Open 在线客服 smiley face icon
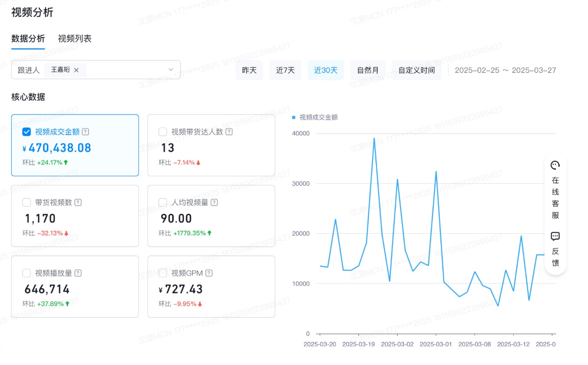The height and width of the screenshot is (365, 588). click(555, 166)
